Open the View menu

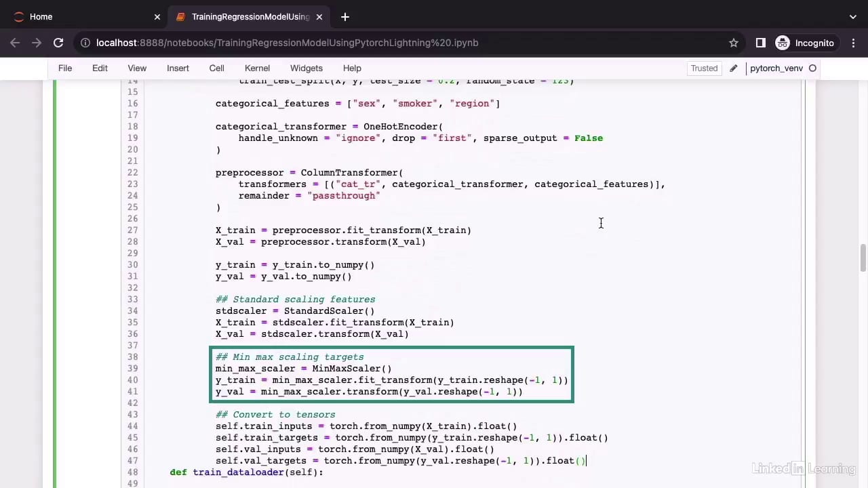[x=137, y=68]
